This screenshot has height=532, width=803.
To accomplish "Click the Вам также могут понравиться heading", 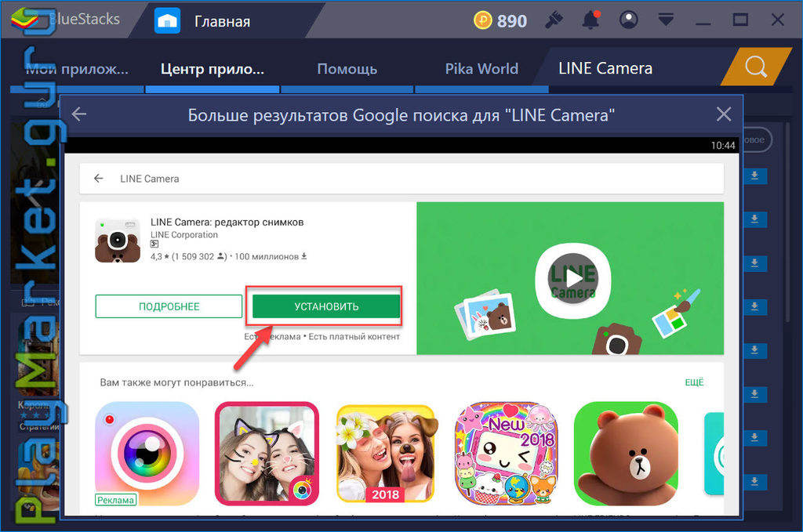I will coord(176,382).
